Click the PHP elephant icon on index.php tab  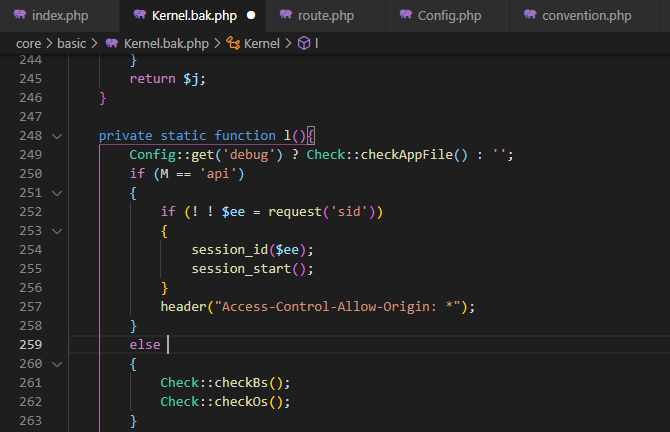[x=20, y=15]
